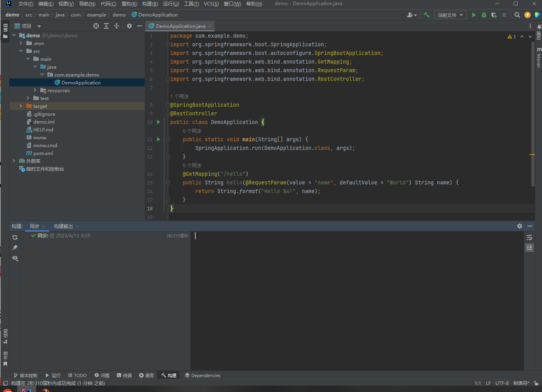Image resolution: width=542 pixels, height=392 pixels.
Task: Toggle soft-wrap in build output
Action: click(x=529, y=237)
